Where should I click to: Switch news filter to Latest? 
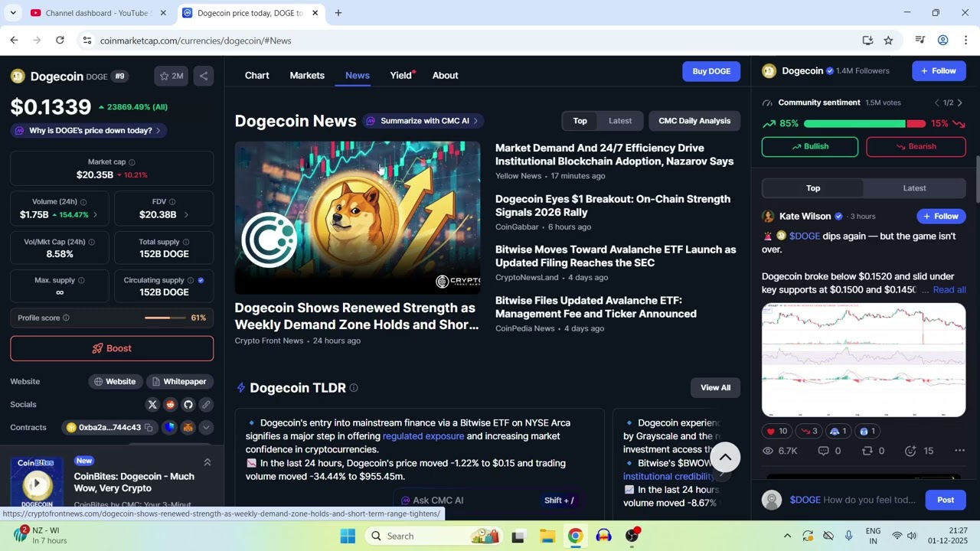pyautogui.click(x=620, y=121)
